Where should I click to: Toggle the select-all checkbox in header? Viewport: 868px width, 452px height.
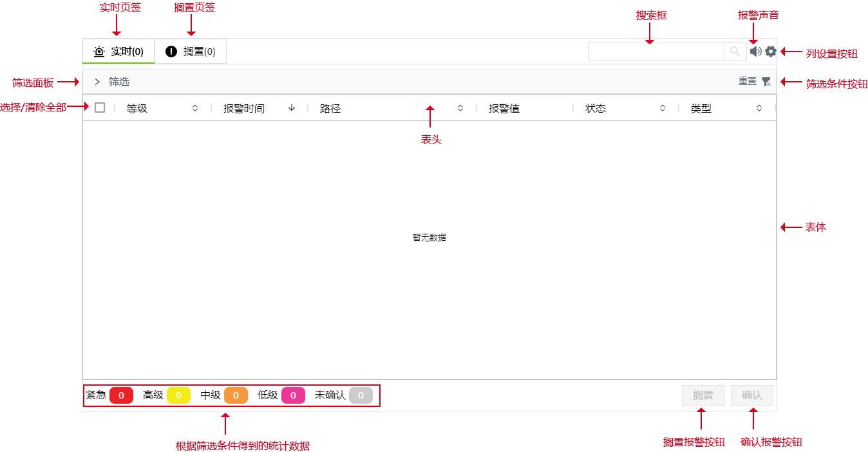pyautogui.click(x=100, y=108)
